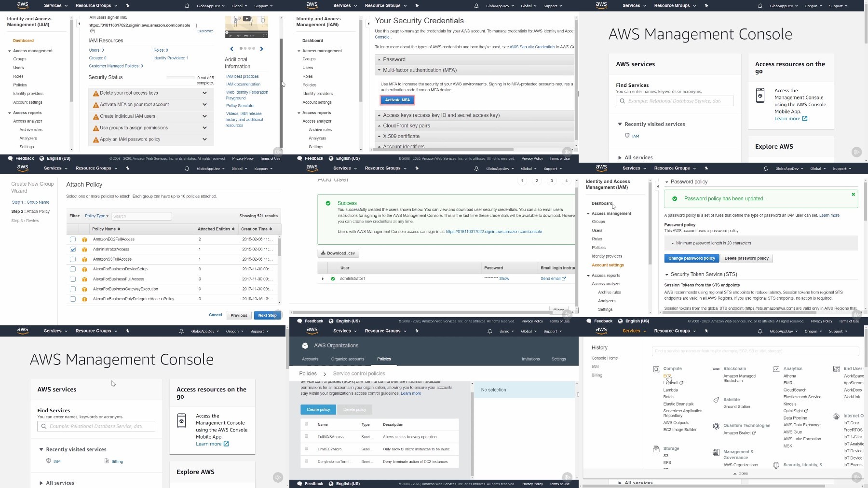This screenshot has height=488, width=868.
Task: Click the Change password policy button
Action: tap(692, 258)
